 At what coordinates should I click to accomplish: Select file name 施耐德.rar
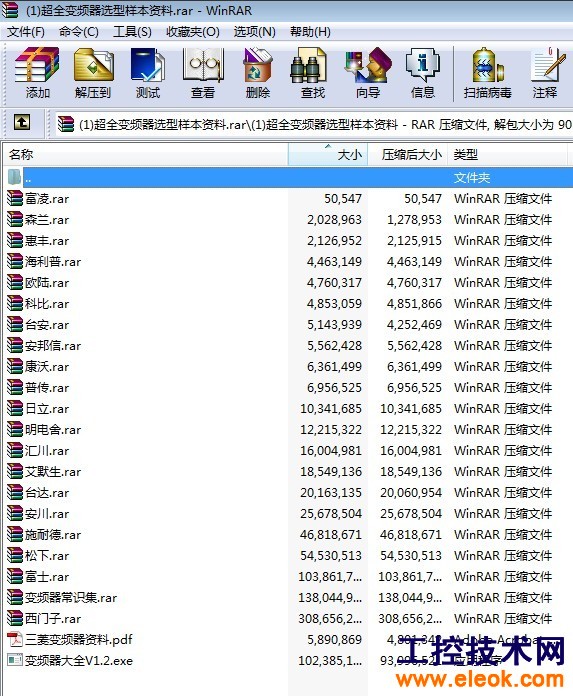(x=53, y=534)
